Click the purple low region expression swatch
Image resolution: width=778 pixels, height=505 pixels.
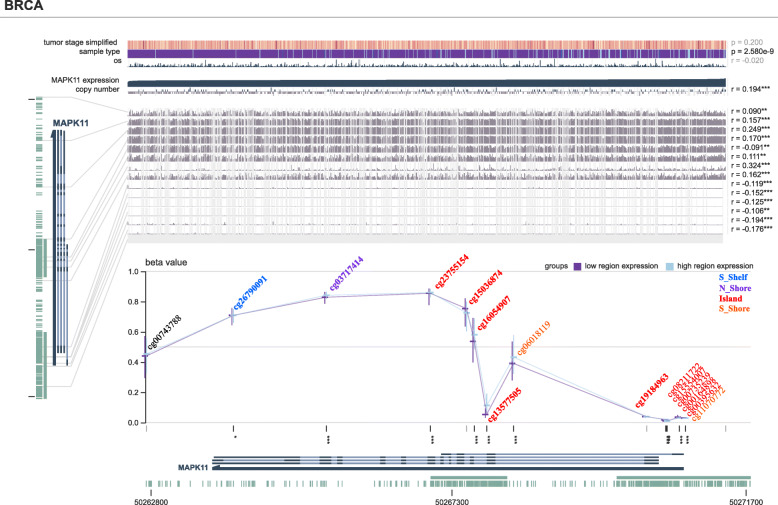point(577,266)
